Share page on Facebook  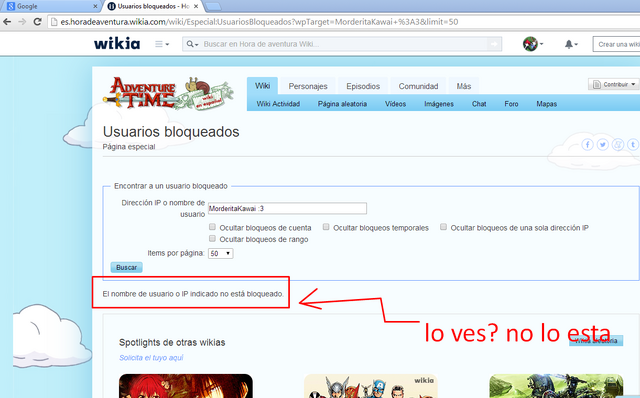[587, 145]
